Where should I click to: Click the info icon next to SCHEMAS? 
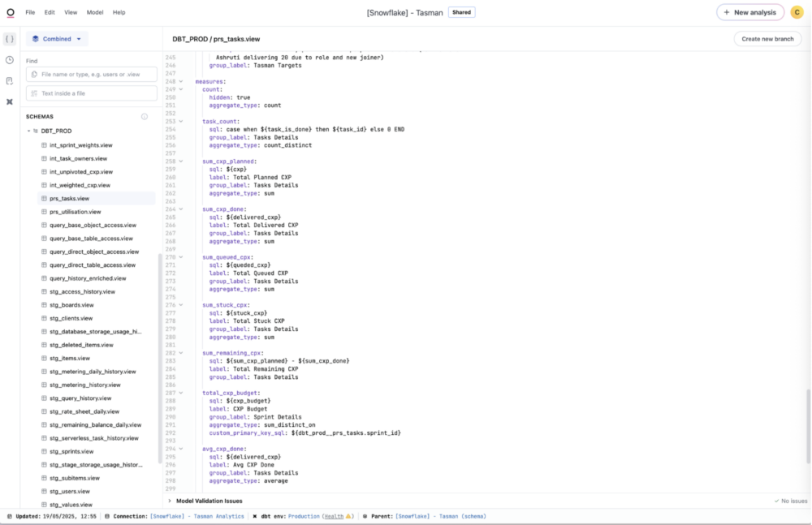[145, 116]
